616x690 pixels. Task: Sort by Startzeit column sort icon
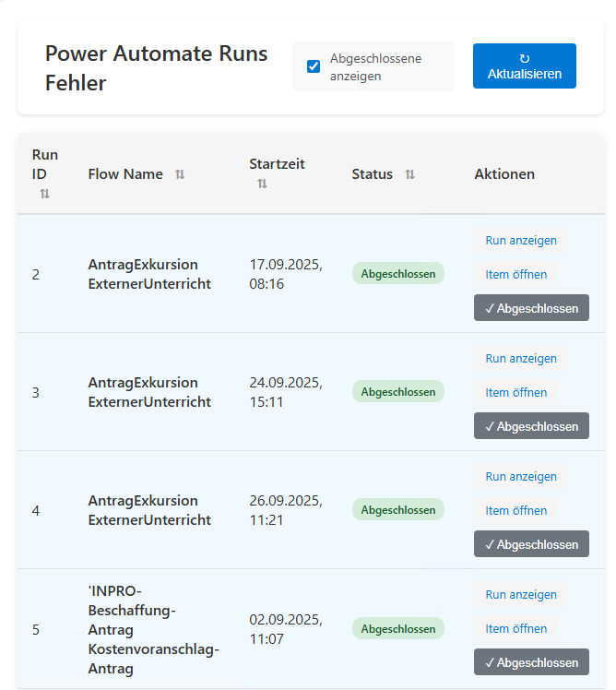(x=262, y=184)
